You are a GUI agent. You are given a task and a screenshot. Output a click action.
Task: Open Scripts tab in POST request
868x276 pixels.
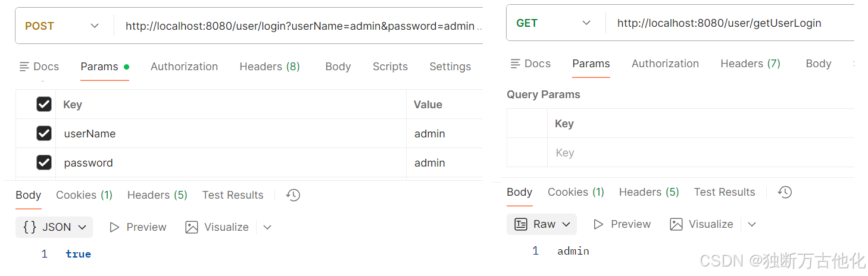(390, 67)
